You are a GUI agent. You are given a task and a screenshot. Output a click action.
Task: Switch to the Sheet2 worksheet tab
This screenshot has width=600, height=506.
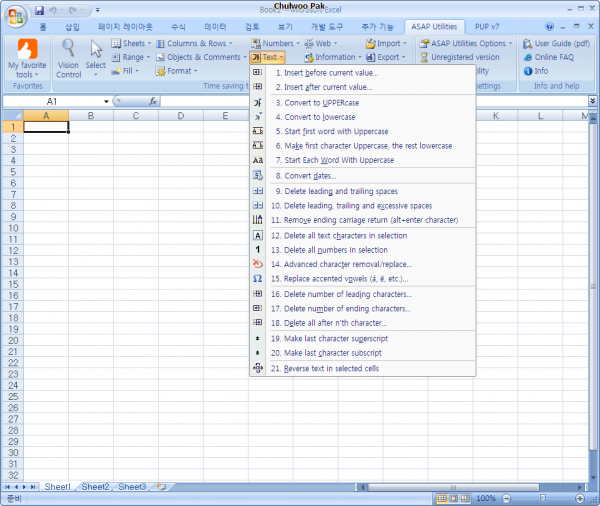click(x=95, y=487)
